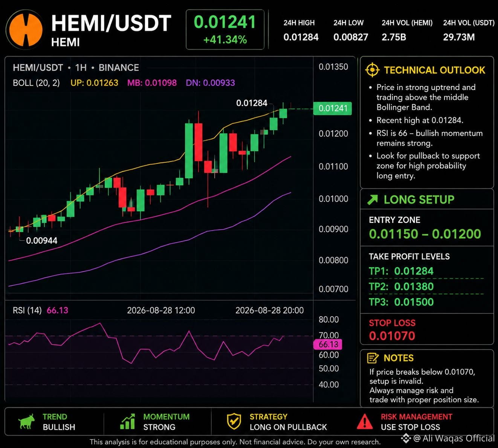Viewport: 498px width, 448px height.
Task: Click the 24H VOL (USDT) value 29.73M
Action: click(459, 37)
